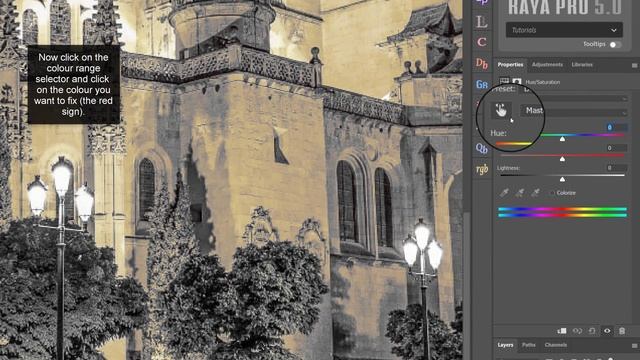Select the subtract-from-sample eyedropper tool
The height and width of the screenshot is (360, 640).
click(535, 193)
